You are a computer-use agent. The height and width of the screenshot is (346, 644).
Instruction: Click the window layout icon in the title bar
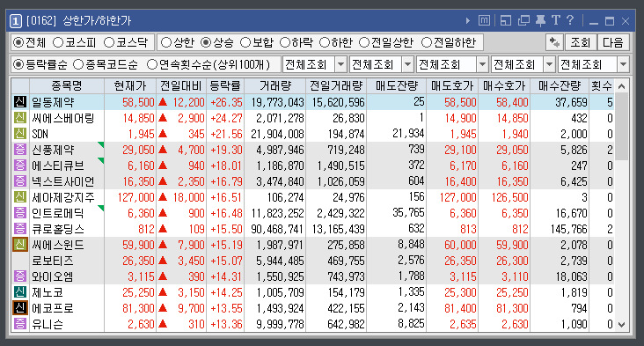(506, 20)
